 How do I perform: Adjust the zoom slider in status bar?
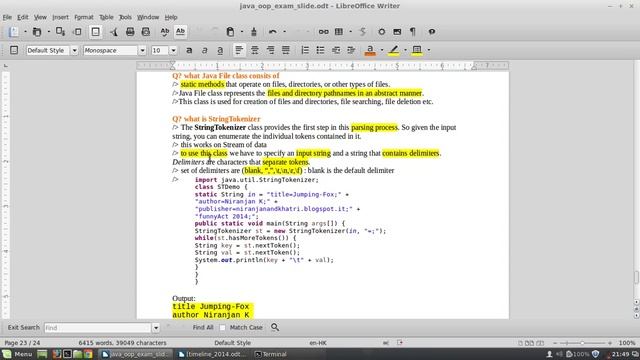coord(582,343)
